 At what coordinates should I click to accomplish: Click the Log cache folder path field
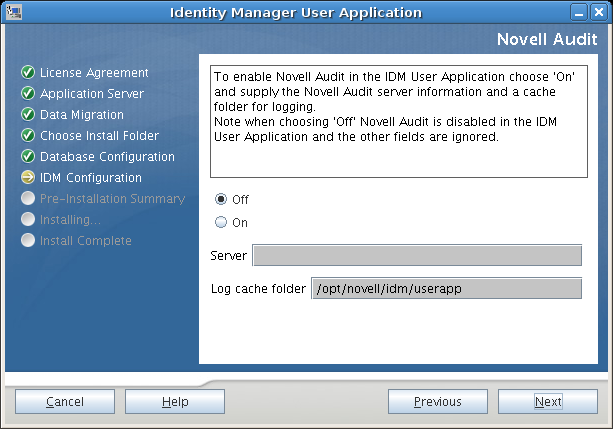point(446,289)
